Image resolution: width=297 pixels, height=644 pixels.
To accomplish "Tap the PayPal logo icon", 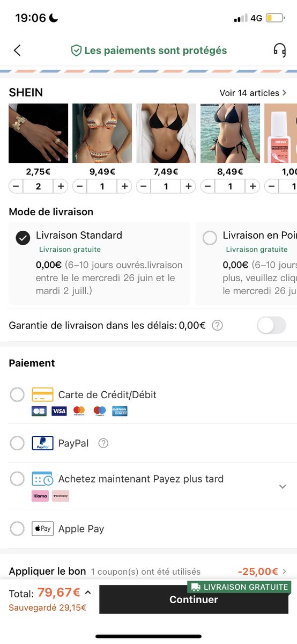I will (42, 443).
